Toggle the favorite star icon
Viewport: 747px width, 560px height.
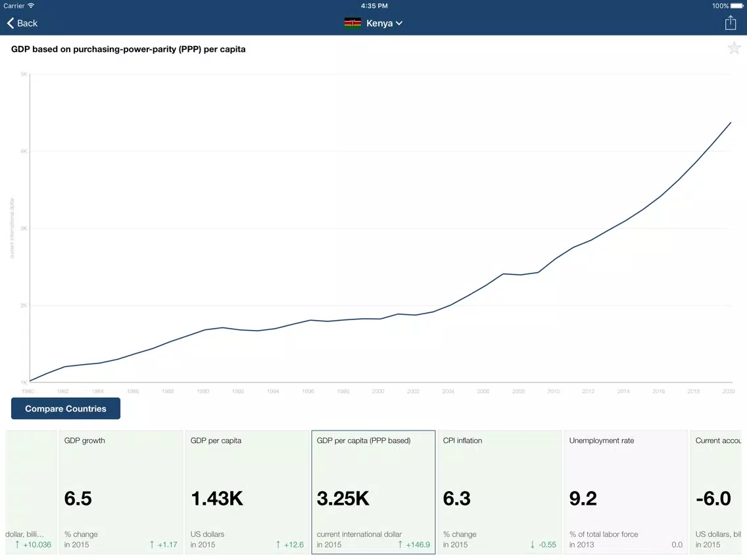[x=734, y=47]
